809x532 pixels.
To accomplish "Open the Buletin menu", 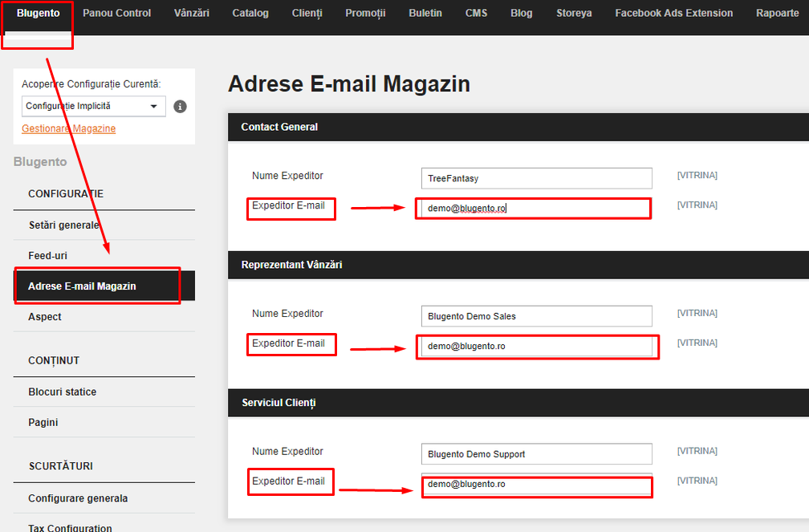I will coord(425,14).
